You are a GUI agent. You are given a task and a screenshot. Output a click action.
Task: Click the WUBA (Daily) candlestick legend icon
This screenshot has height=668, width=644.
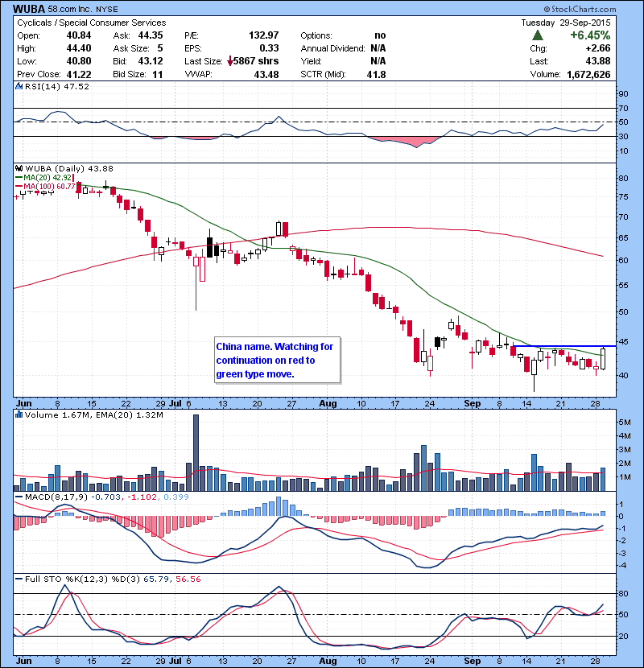[19, 169]
